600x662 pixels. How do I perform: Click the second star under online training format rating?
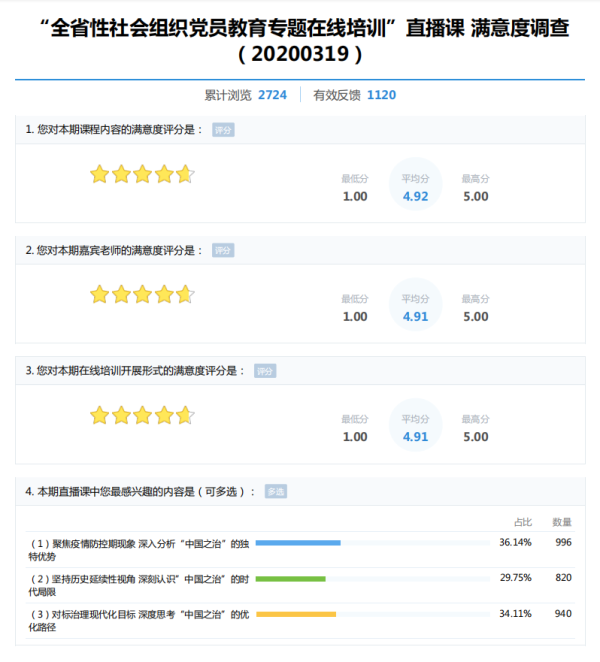coord(121,415)
